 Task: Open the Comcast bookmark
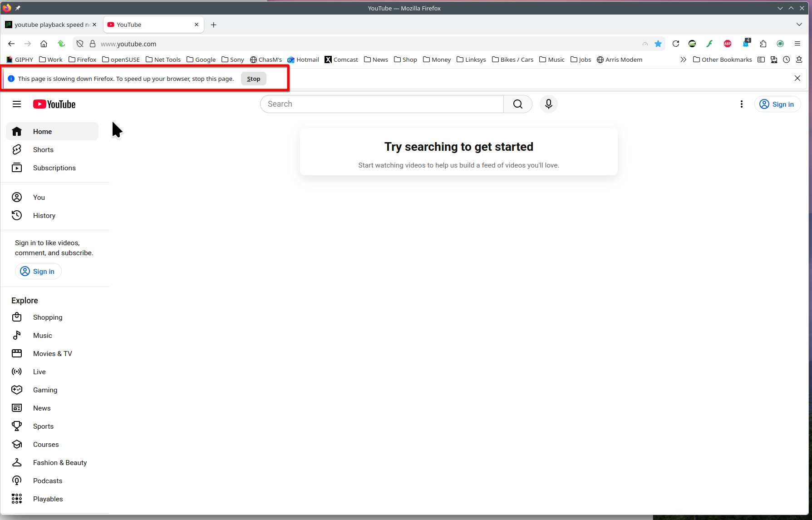(341, 59)
